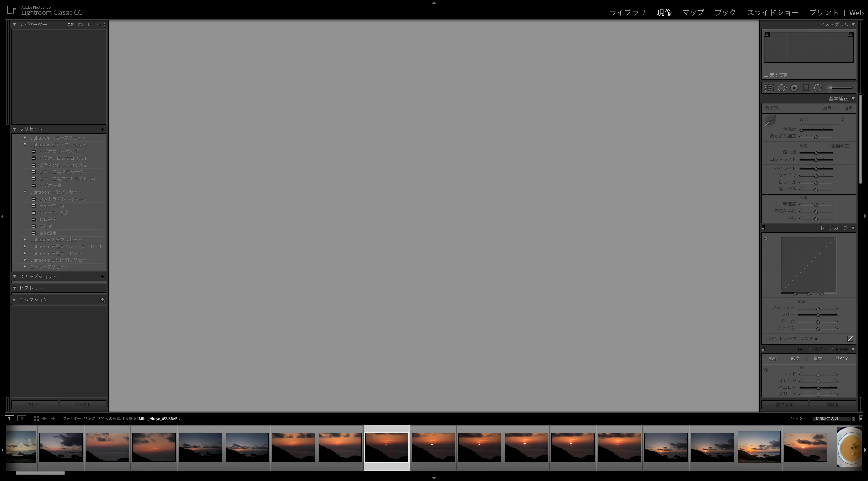This screenshot has height=481, width=868.
Task: Click the 前の設定 button
Action: click(x=784, y=405)
